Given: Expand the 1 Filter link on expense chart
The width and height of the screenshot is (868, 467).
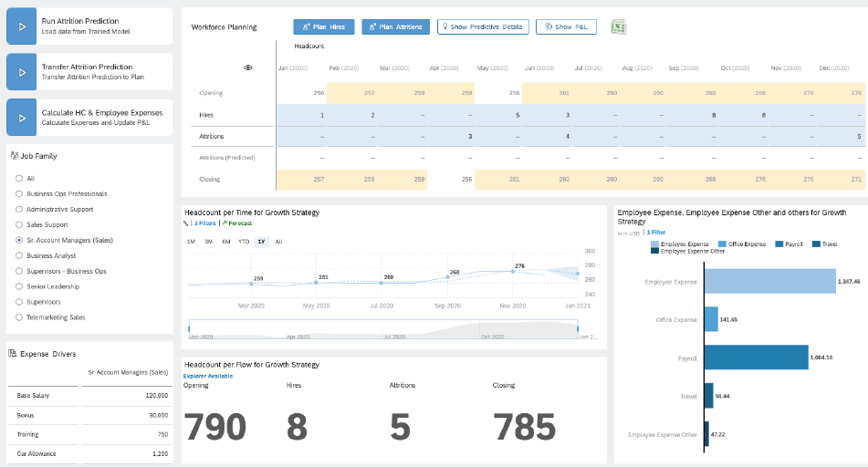Looking at the screenshot, I should coord(655,233).
